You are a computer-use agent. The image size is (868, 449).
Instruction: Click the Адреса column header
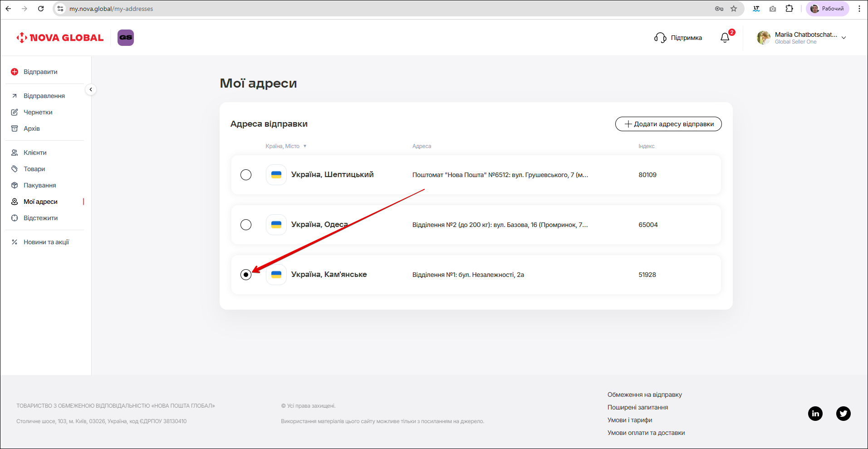click(422, 146)
